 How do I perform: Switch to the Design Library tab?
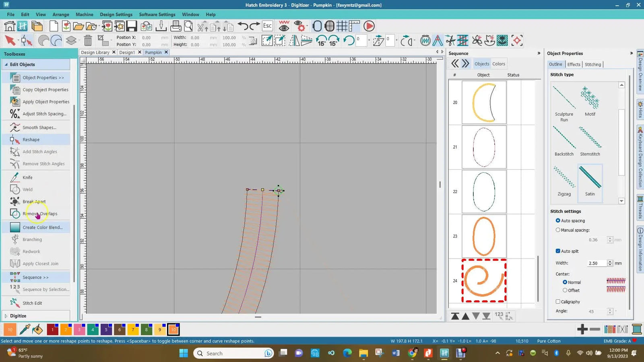coord(95,52)
